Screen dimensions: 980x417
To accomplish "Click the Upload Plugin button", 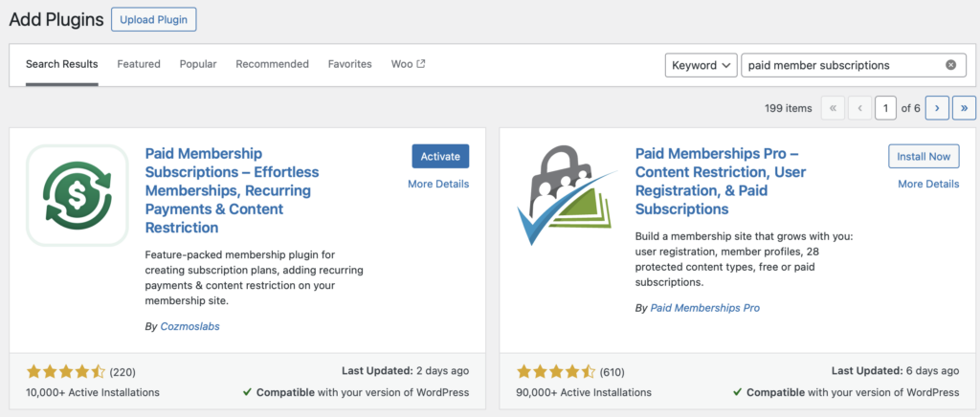I will pos(154,19).
